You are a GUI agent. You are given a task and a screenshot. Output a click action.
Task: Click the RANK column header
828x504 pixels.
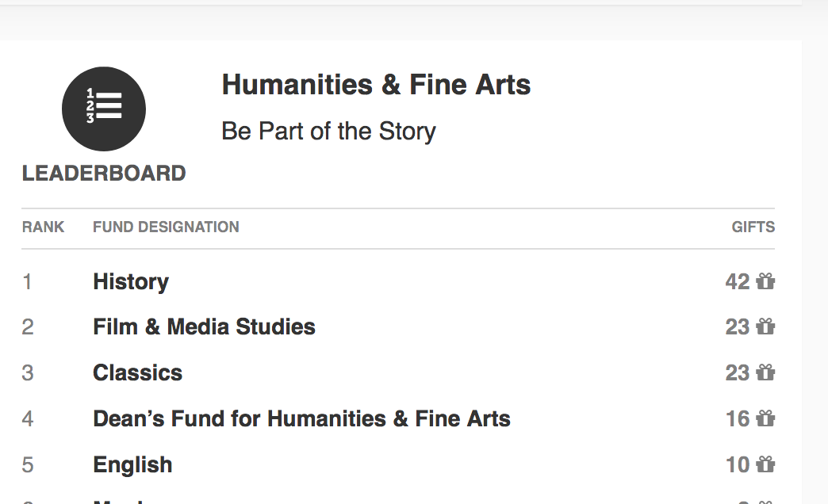coord(44,227)
